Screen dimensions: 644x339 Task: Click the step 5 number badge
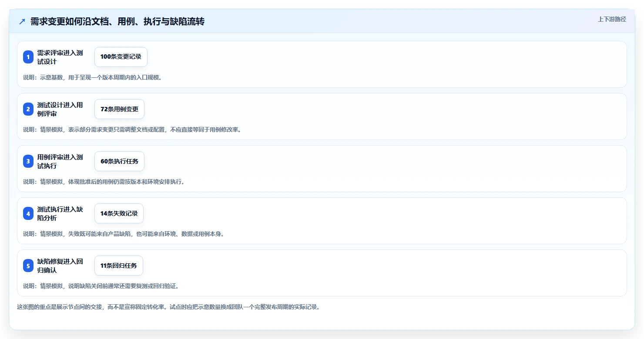[28, 266]
